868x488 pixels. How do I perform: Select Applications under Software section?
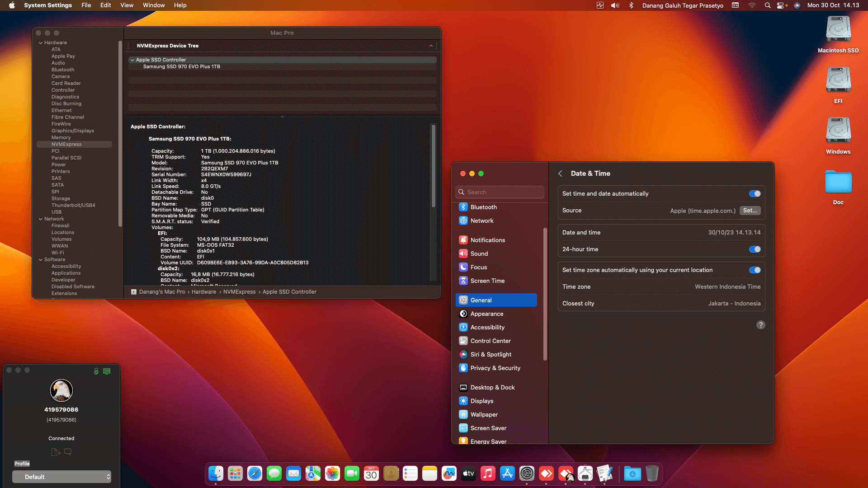(x=66, y=273)
